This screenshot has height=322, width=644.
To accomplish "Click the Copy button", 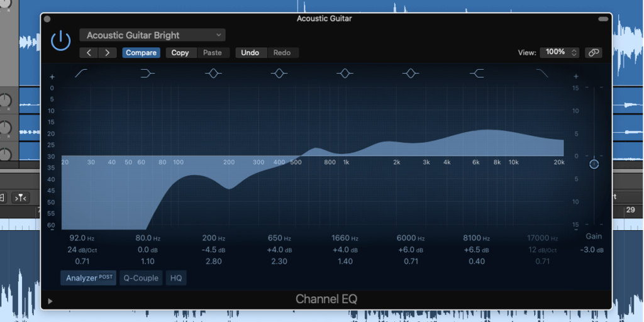I will (x=180, y=53).
